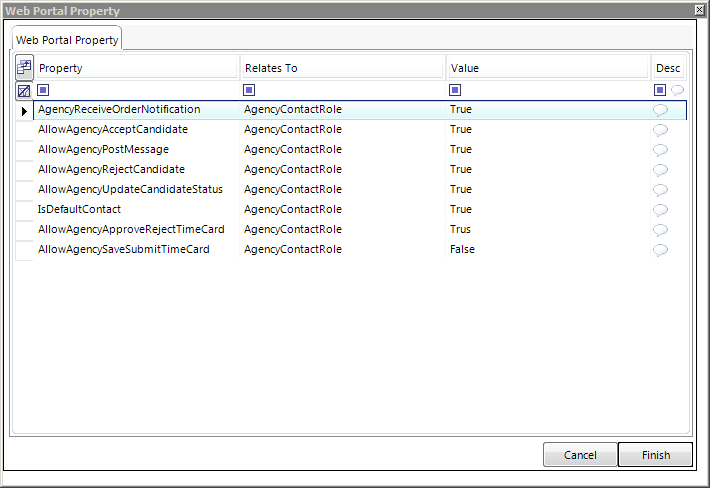Open the Property column filter operator
710x488 pixels.
click(43, 90)
